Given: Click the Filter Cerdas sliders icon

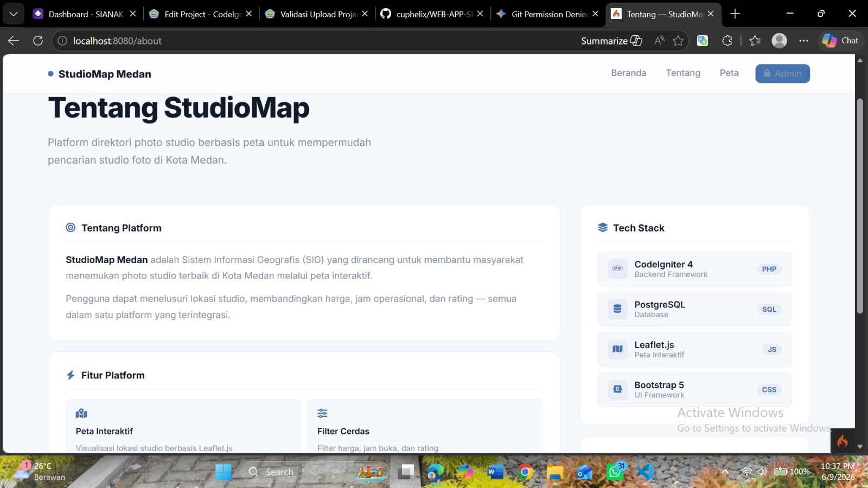Looking at the screenshot, I should tap(322, 414).
